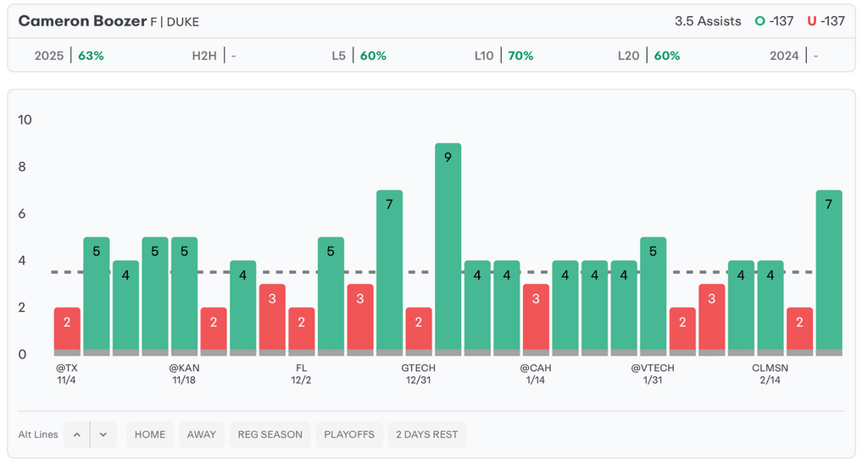This screenshot has height=471, width=868.
Task: Enable the REG SEASON filter
Action: point(270,435)
